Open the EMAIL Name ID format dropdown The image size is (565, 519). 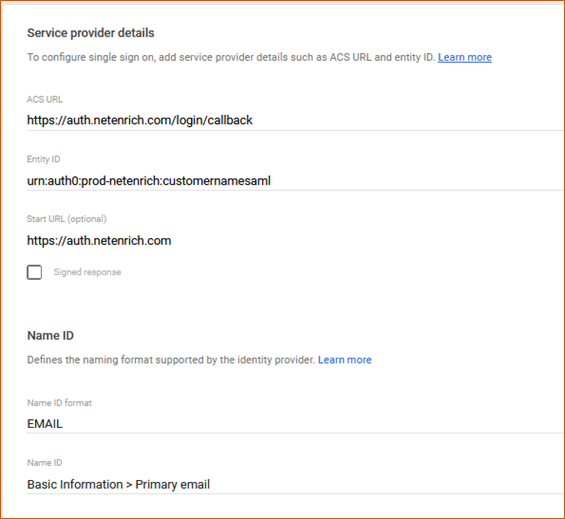pyautogui.click(x=295, y=424)
